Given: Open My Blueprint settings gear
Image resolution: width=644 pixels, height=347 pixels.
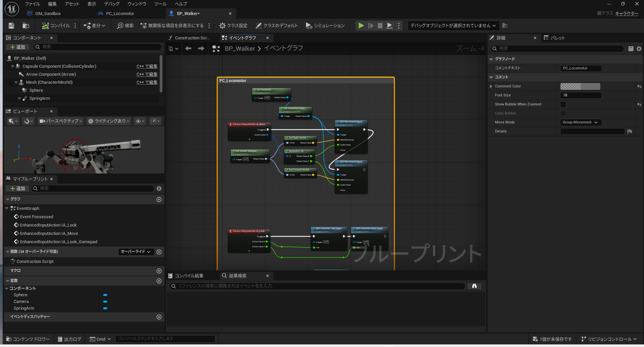Looking at the screenshot, I should click(x=159, y=189).
